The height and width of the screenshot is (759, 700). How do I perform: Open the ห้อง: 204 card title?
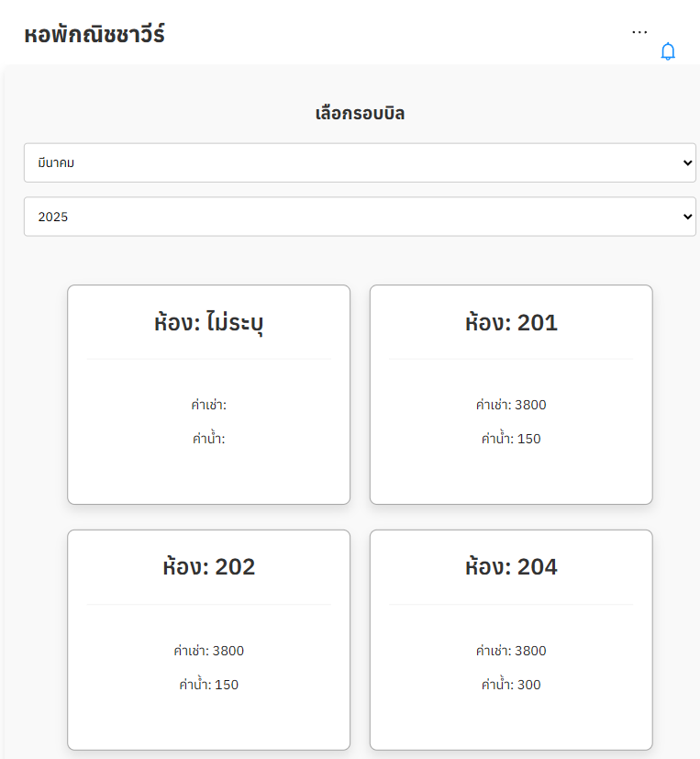point(511,567)
